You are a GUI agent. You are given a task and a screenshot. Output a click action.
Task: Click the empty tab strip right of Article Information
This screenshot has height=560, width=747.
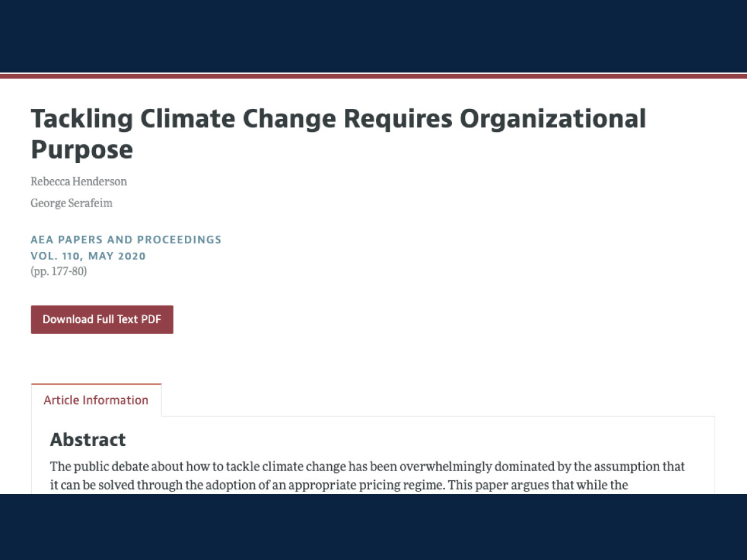pyautogui.click(x=438, y=400)
